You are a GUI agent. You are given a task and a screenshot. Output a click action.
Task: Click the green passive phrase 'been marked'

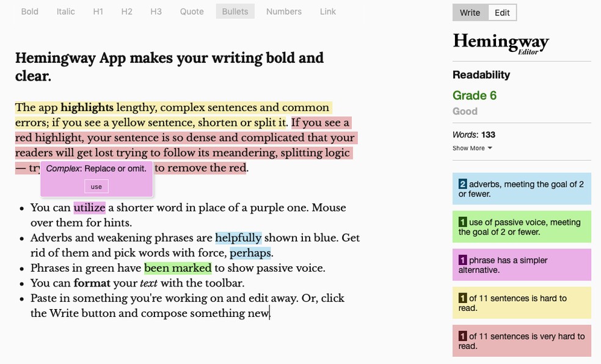pos(178,268)
